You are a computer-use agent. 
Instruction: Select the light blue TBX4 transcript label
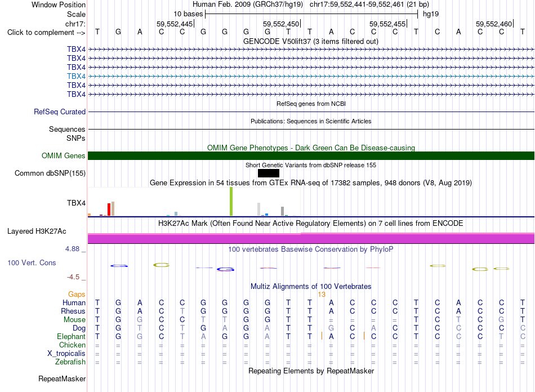76,77
